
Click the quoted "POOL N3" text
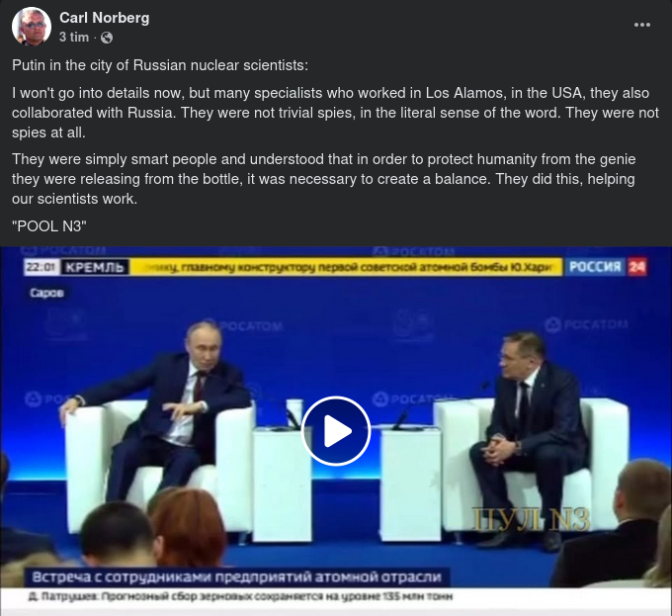pyautogui.click(x=49, y=225)
